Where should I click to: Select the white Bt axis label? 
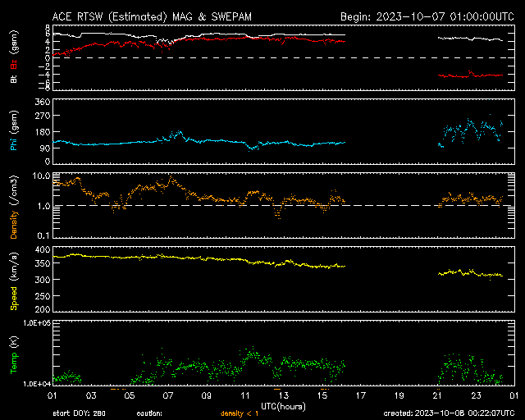(x=14, y=80)
